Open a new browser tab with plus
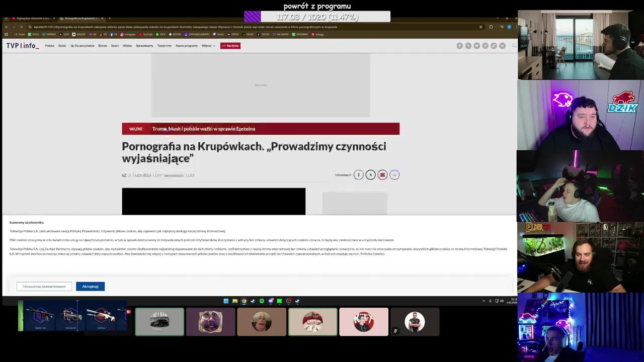Image resolution: width=644 pixels, height=362 pixels. (110, 18)
